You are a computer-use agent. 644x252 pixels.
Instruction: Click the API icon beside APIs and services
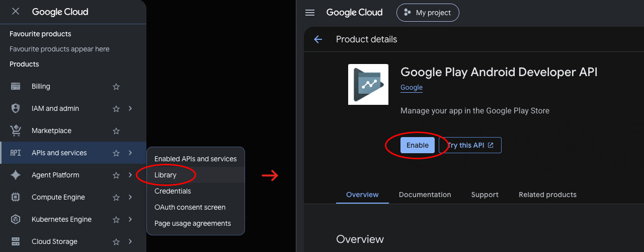click(16, 153)
